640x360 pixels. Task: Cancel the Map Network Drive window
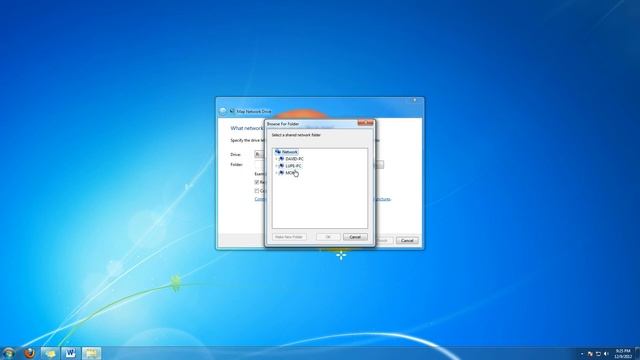[407, 240]
